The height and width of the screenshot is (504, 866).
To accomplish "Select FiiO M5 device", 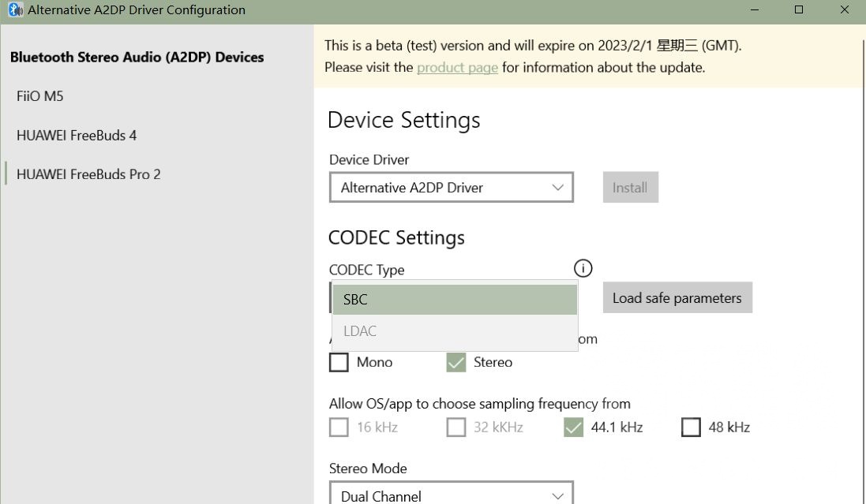I will (40, 96).
